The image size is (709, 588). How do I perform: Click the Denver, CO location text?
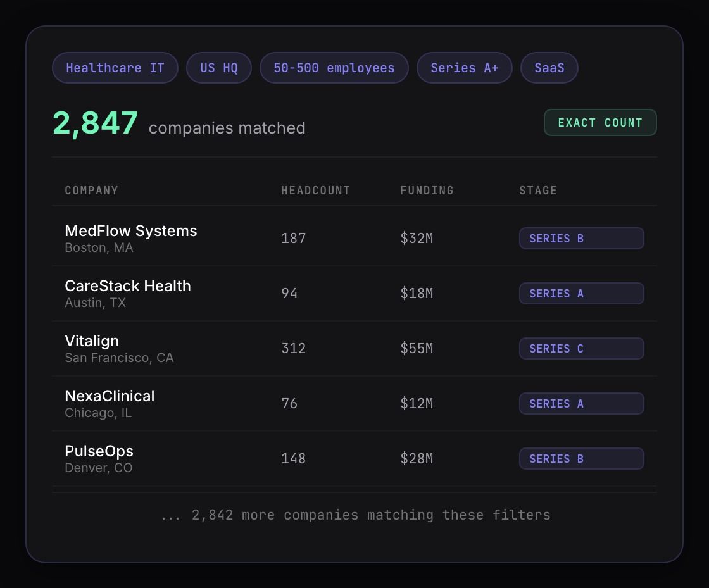click(x=99, y=468)
